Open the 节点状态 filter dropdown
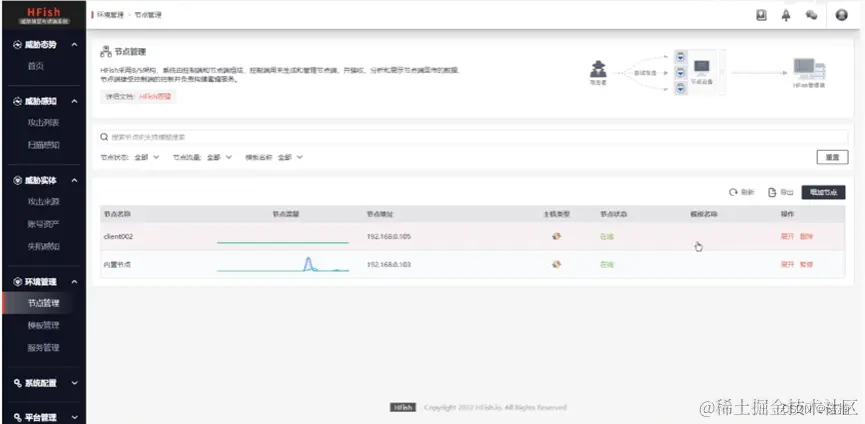The width and height of the screenshot is (865, 424). (x=146, y=157)
